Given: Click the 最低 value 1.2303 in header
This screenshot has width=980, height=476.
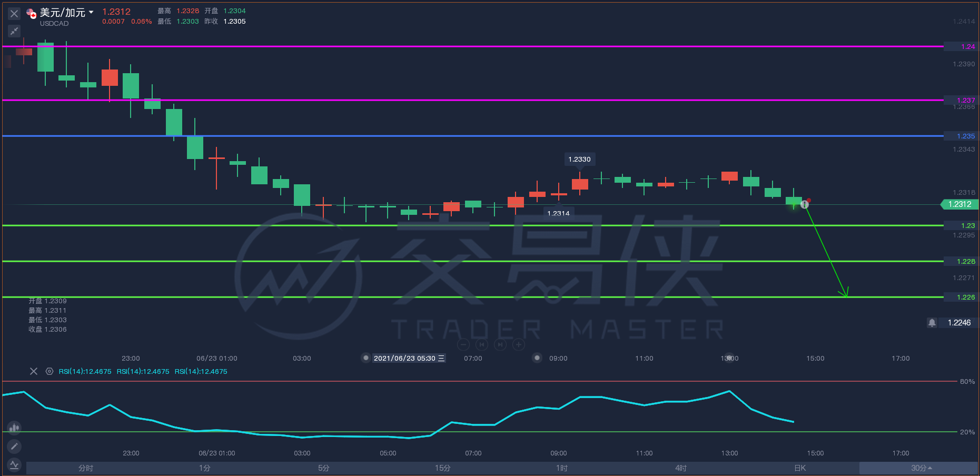Looking at the screenshot, I should point(188,21).
